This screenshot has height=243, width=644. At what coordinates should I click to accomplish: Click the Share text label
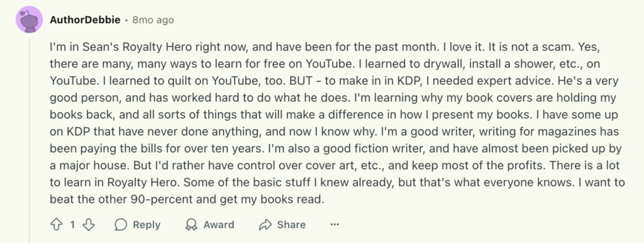[x=291, y=225]
